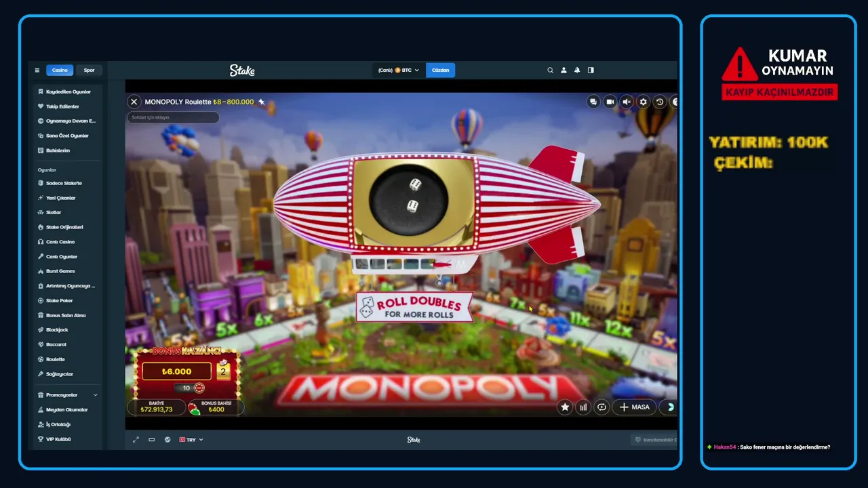Viewport: 868px width, 488px height.
Task: Click the golden 2 rolls counter
Action: click(x=223, y=370)
